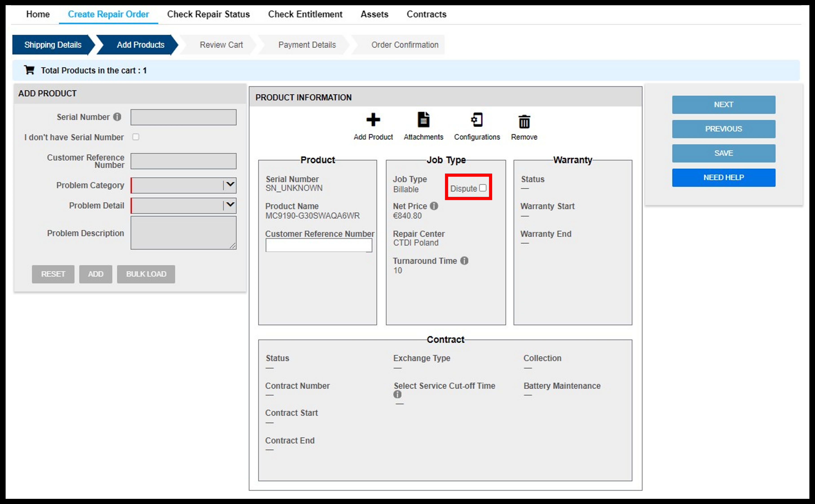The width and height of the screenshot is (815, 504).
Task: Click the Remove trash can icon
Action: [524, 121]
